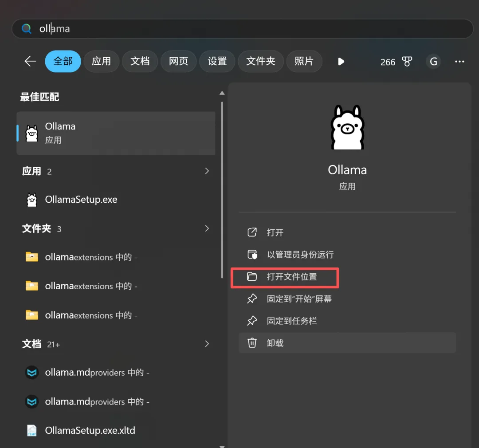Click the ollama search input field
The width and height of the screenshot is (479, 448).
[x=243, y=29]
